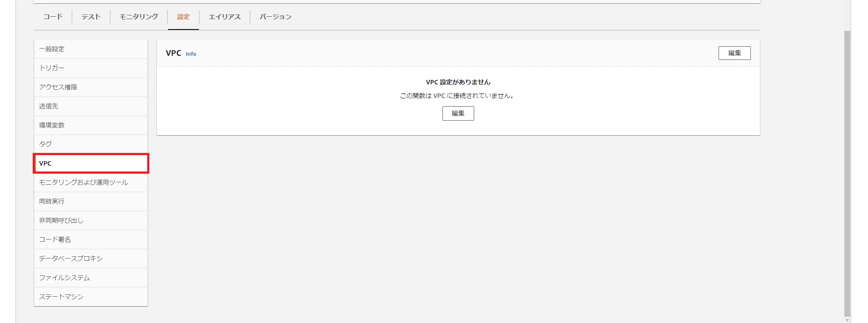Click the text 'VPC 設定がありません'

pyautogui.click(x=458, y=82)
